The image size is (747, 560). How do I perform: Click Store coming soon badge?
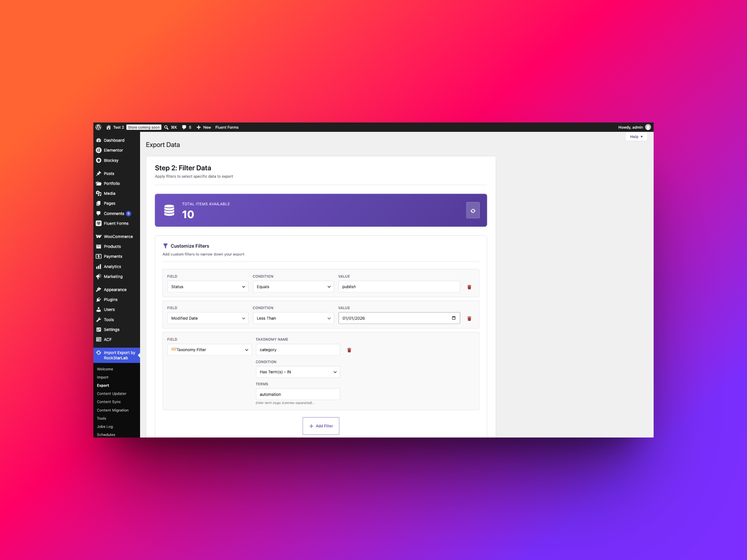(x=144, y=127)
